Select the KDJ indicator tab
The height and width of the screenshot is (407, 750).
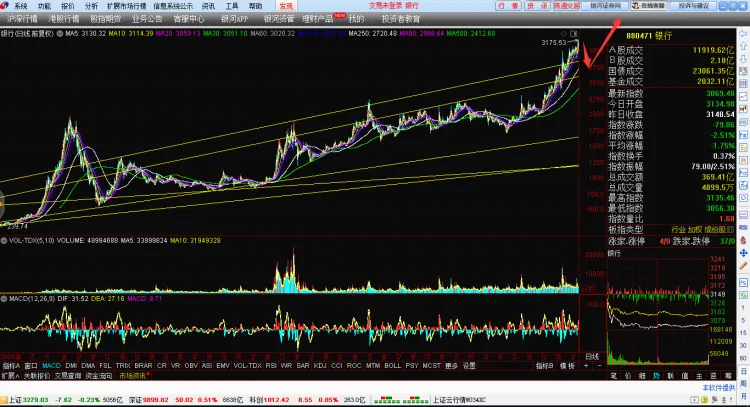(320, 365)
